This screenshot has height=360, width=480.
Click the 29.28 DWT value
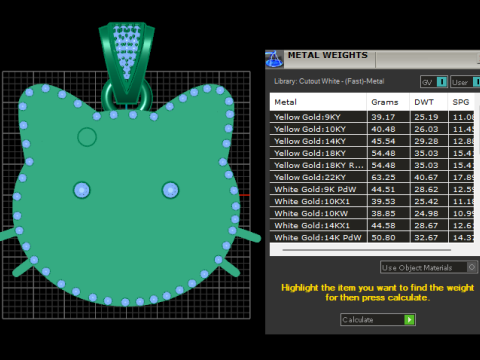(x=426, y=141)
